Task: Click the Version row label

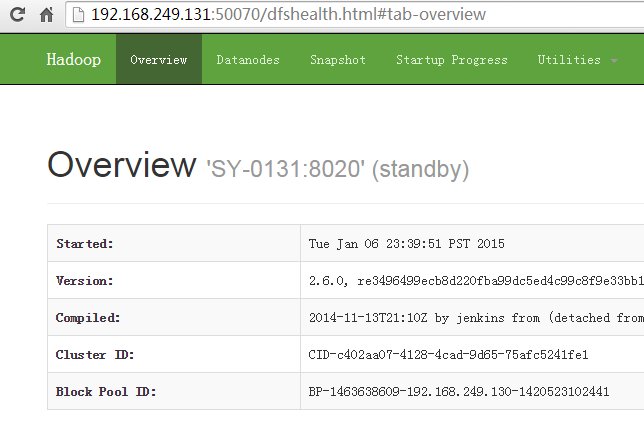Action: pos(85,281)
